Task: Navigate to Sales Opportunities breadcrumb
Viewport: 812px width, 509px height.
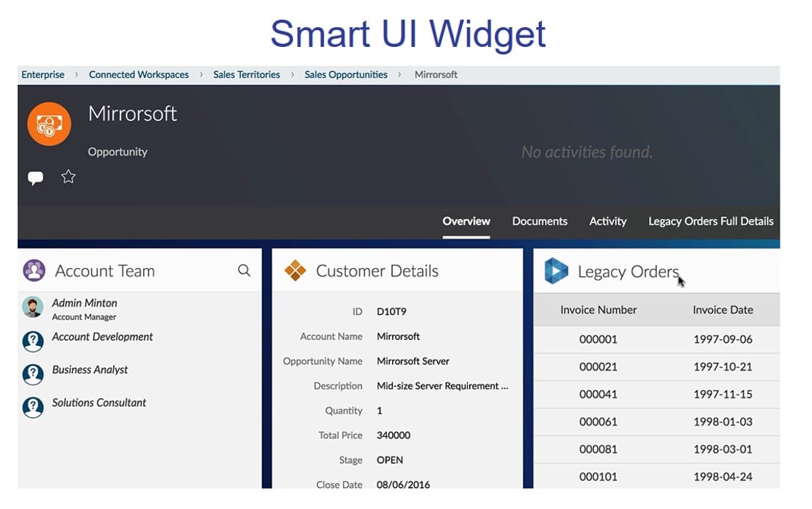Action: click(346, 75)
